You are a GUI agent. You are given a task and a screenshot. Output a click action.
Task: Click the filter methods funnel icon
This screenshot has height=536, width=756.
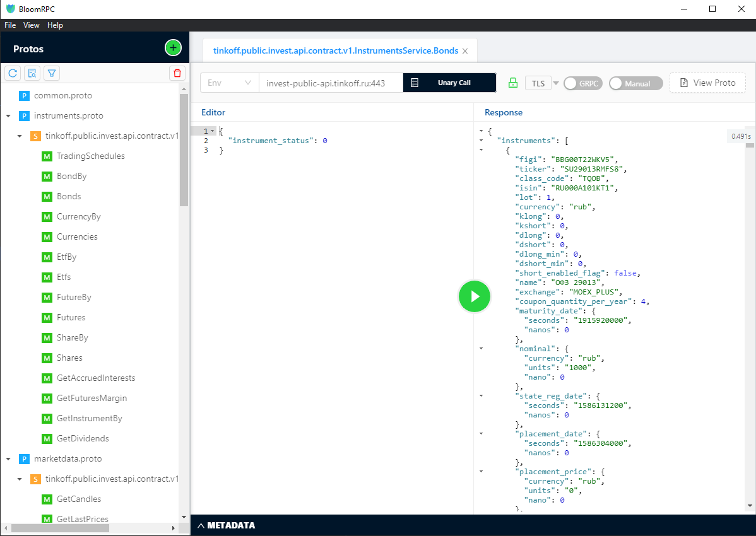click(x=52, y=73)
